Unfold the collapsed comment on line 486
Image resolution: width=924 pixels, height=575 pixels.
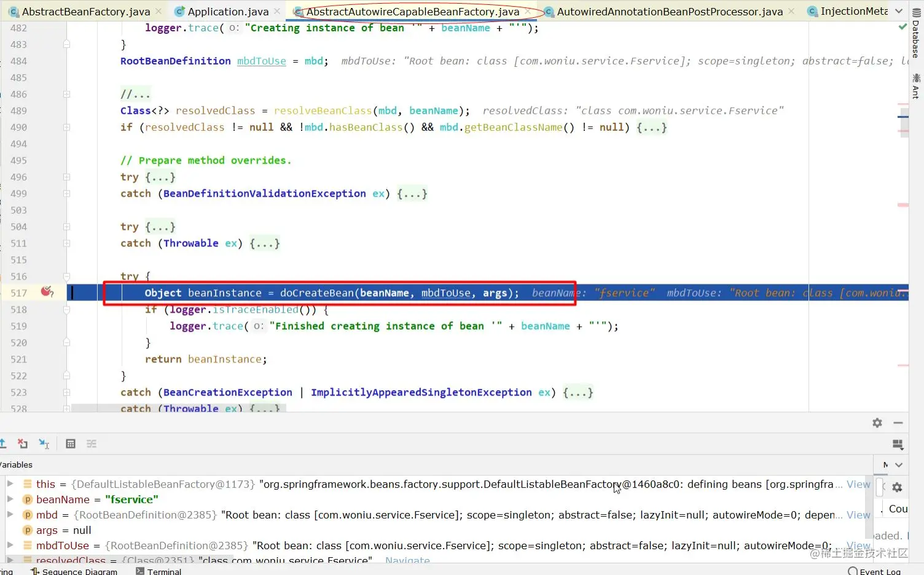(x=66, y=94)
